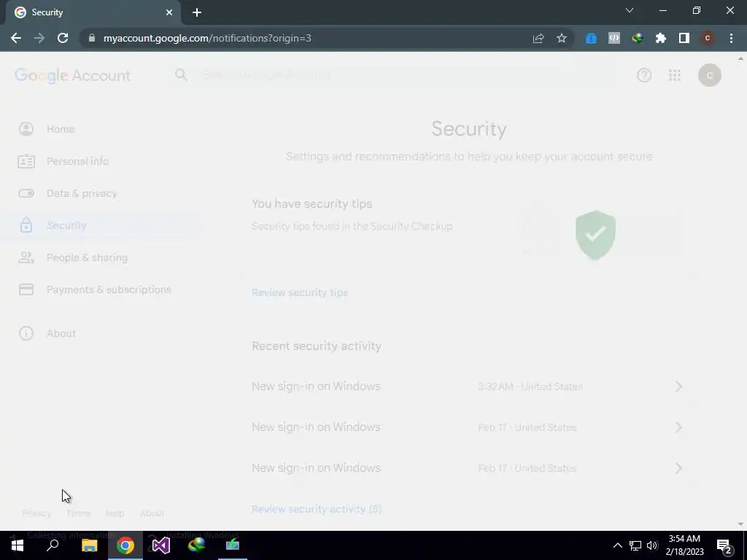Click the address bar URL
Image resolution: width=747 pixels, height=560 pixels.
pos(207,38)
